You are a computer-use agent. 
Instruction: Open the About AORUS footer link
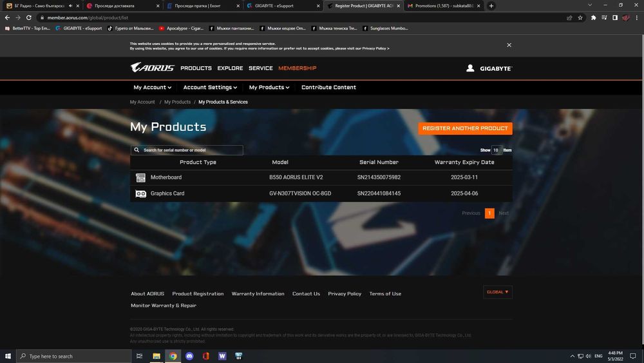[147, 293]
